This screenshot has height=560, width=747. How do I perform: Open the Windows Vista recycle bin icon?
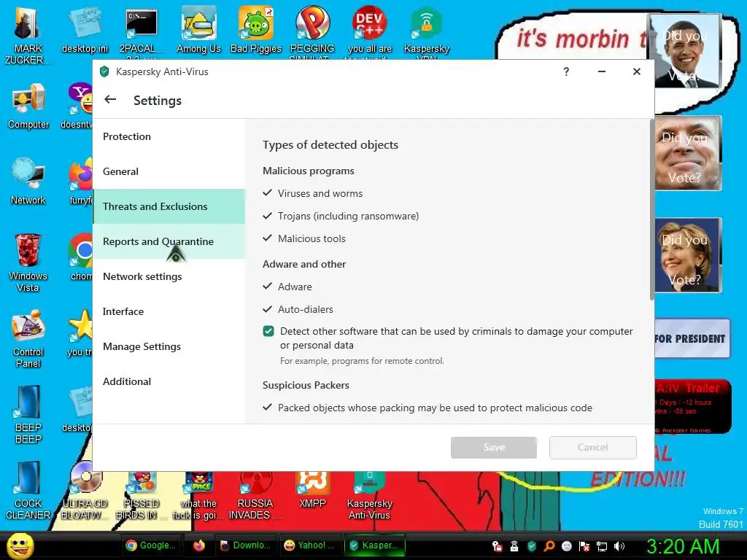click(x=28, y=262)
